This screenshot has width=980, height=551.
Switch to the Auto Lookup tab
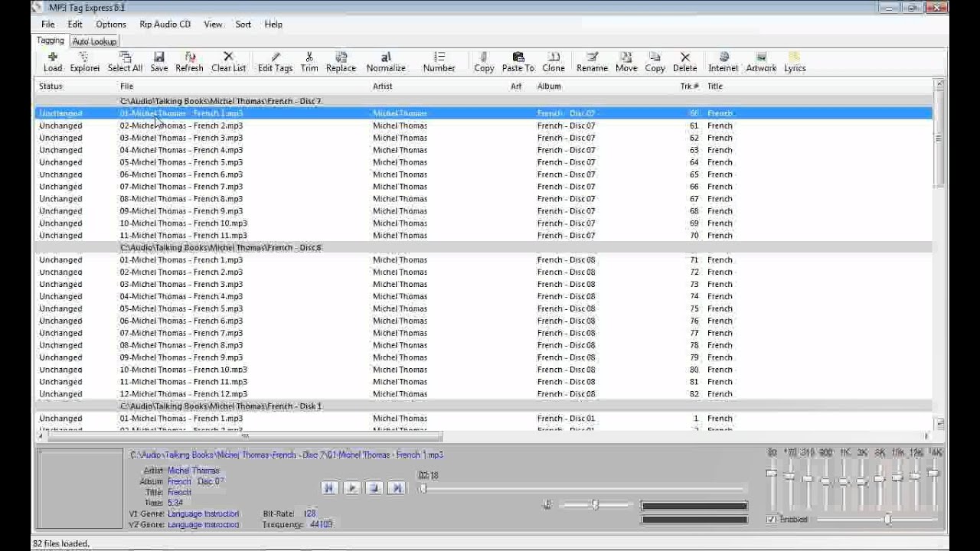click(x=94, y=41)
